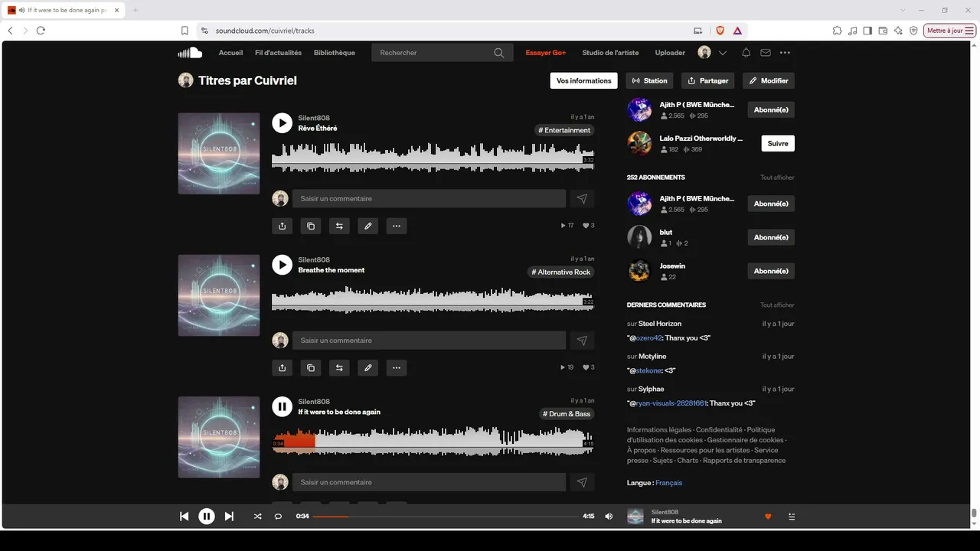Click the search magnifier icon
This screenshot has width=980, height=551.
pyautogui.click(x=499, y=53)
